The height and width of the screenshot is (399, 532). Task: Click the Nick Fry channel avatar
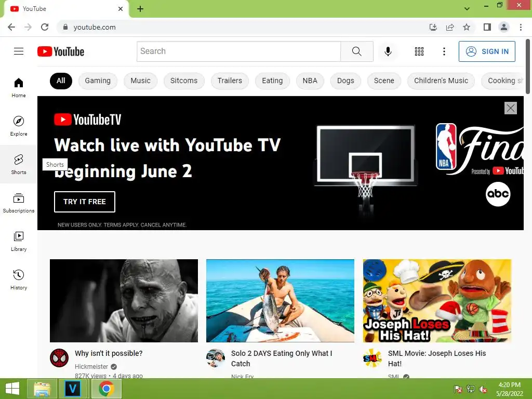tap(216, 357)
